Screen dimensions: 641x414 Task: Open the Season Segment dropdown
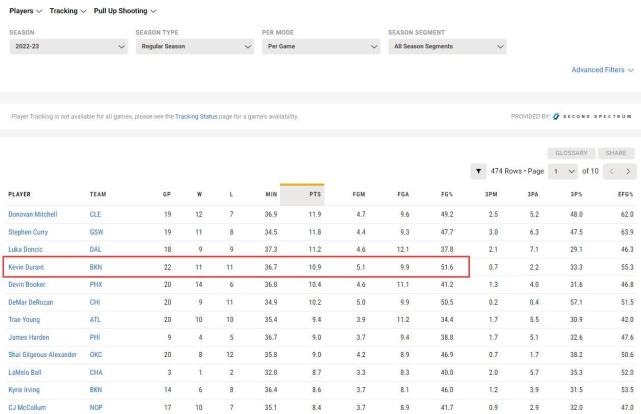coord(447,46)
